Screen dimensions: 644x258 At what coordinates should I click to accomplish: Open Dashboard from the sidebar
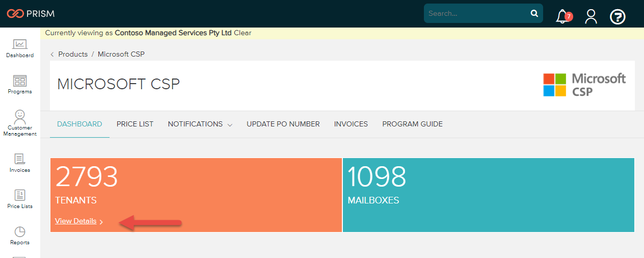(x=20, y=48)
